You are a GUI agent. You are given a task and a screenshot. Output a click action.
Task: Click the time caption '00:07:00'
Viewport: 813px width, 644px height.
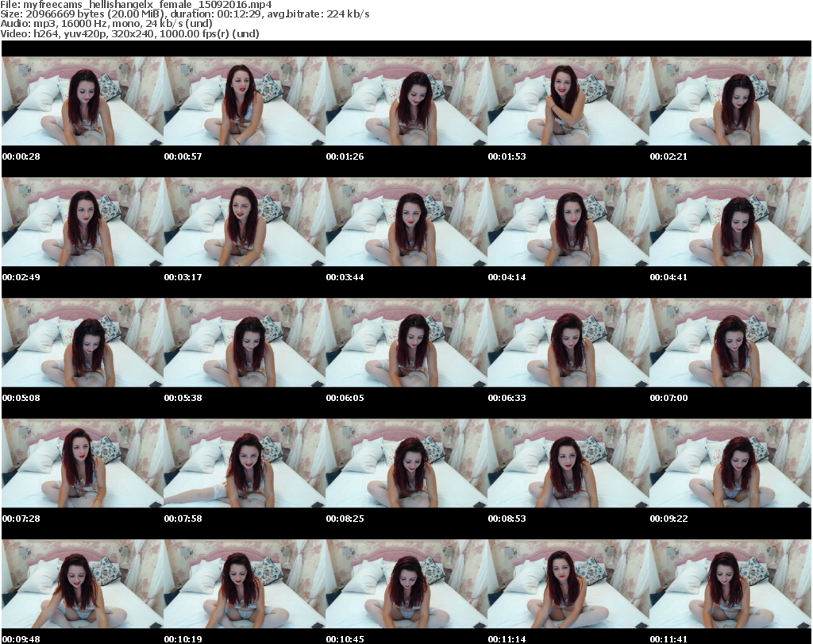669,398
